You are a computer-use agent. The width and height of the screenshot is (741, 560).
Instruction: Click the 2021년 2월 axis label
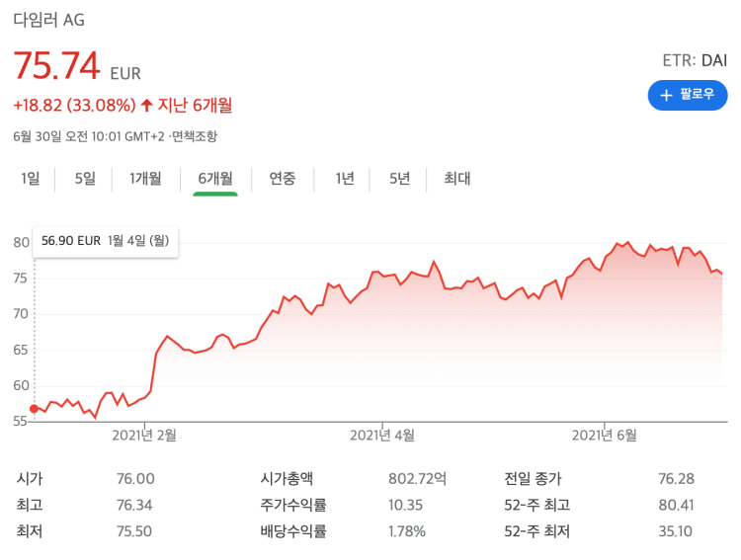(144, 436)
